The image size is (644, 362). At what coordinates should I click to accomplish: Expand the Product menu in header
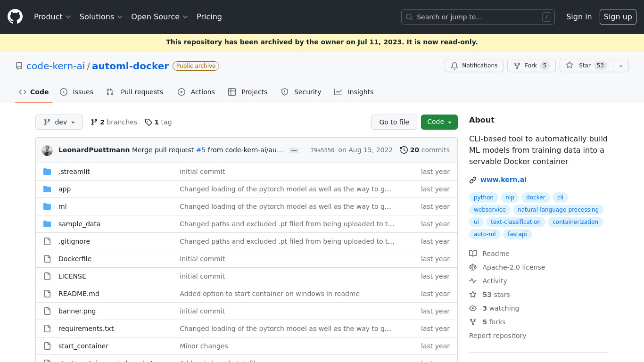(x=52, y=17)
